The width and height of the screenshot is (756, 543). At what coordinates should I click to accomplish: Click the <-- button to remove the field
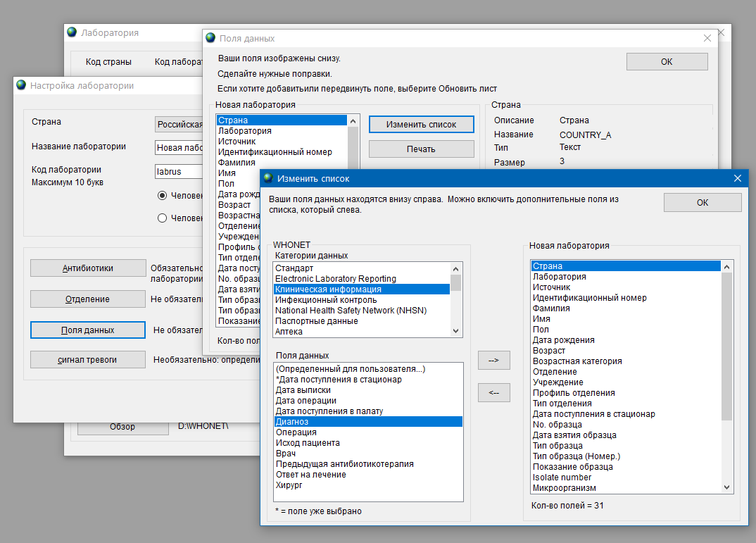pos(493,392)
